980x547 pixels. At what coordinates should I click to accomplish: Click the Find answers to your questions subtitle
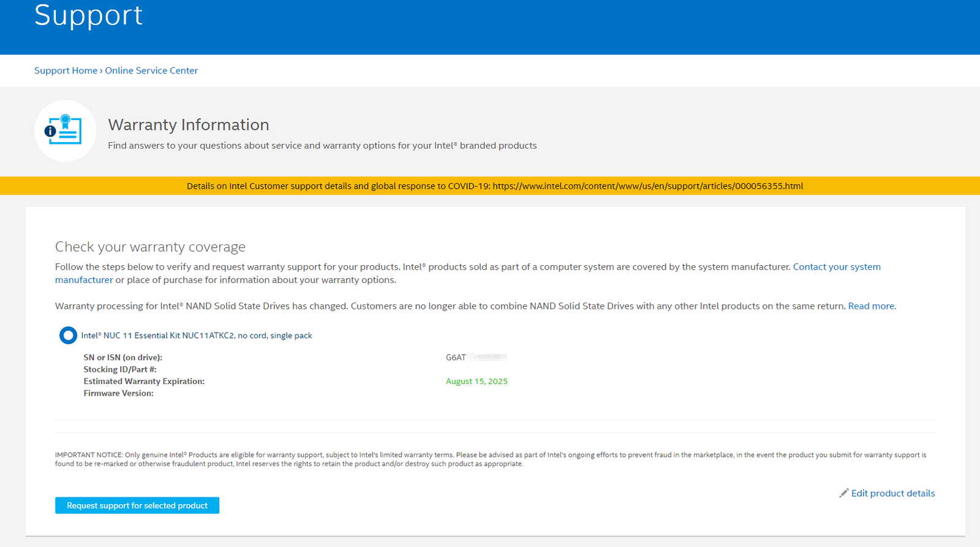coord(322,146)
